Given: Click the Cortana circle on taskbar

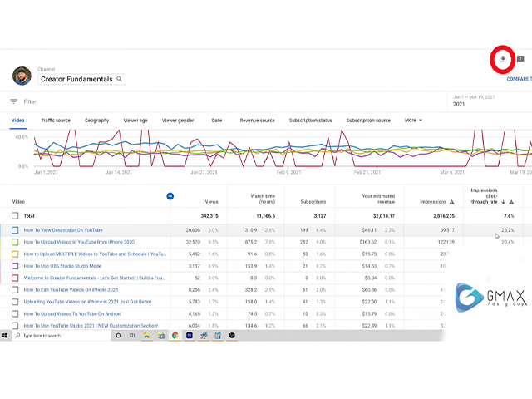Looking at the screenshot, I should (118, 336).
